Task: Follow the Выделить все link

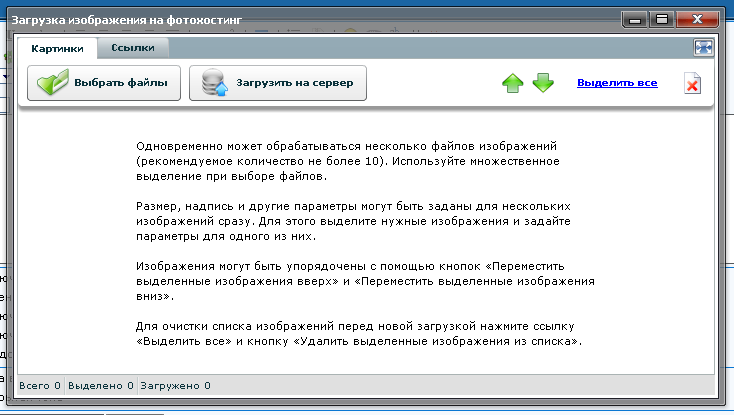Action: (x=617, y=83)
